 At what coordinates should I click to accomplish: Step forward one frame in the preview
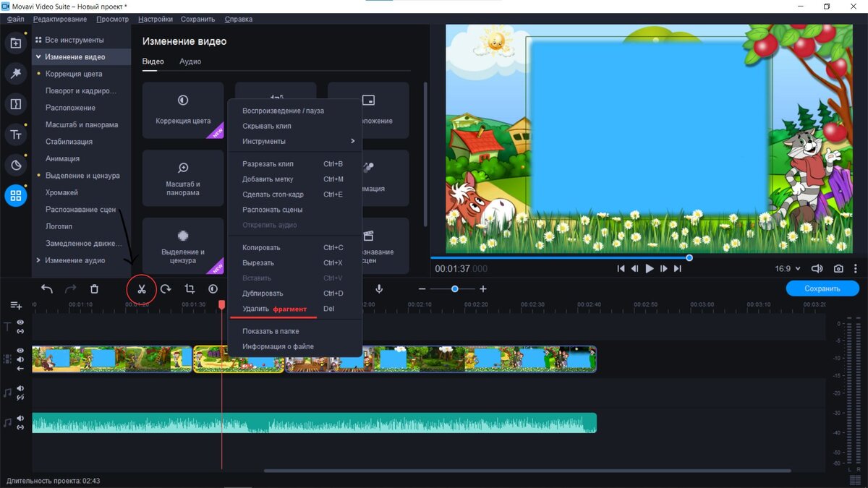pos(663,268)
